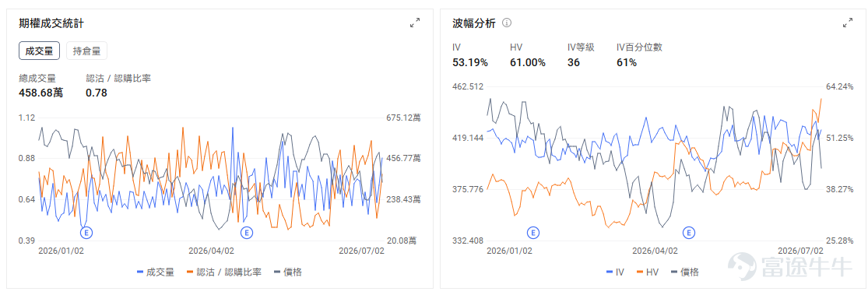Image resolution: width=868 pixels, height=295 pixels.
Task: Click the 462.512 price axis label
Action: [x=469, y=86]
